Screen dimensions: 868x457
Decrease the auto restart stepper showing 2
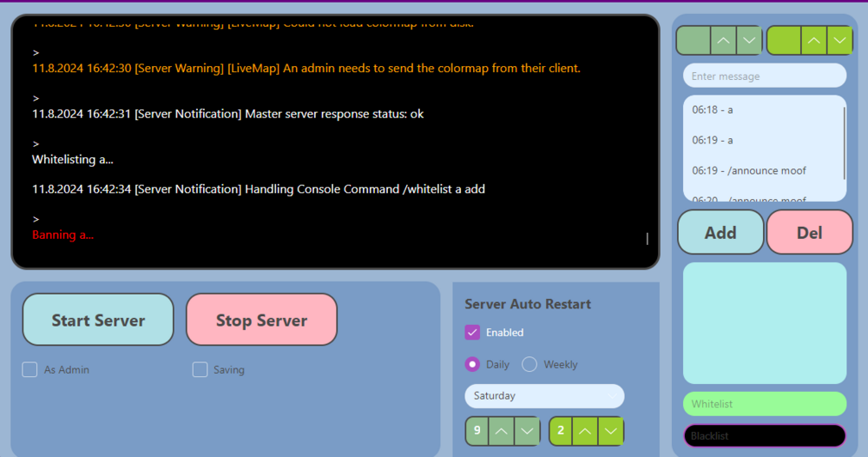tap(611, 431)
